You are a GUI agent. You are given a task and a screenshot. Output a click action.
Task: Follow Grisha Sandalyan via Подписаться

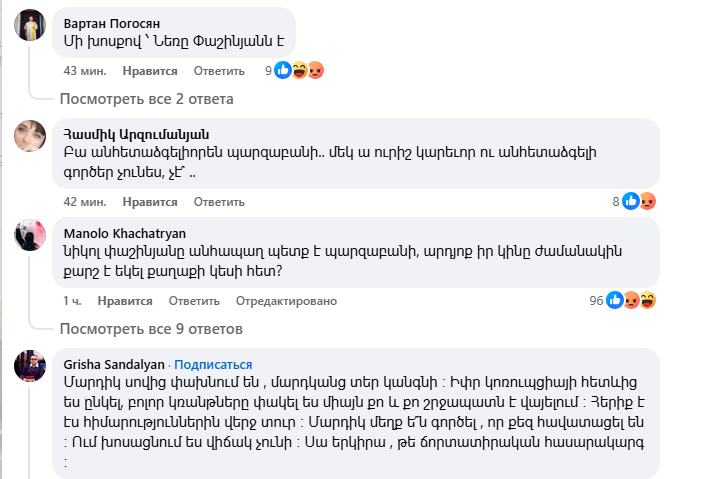tap(214, 365)
